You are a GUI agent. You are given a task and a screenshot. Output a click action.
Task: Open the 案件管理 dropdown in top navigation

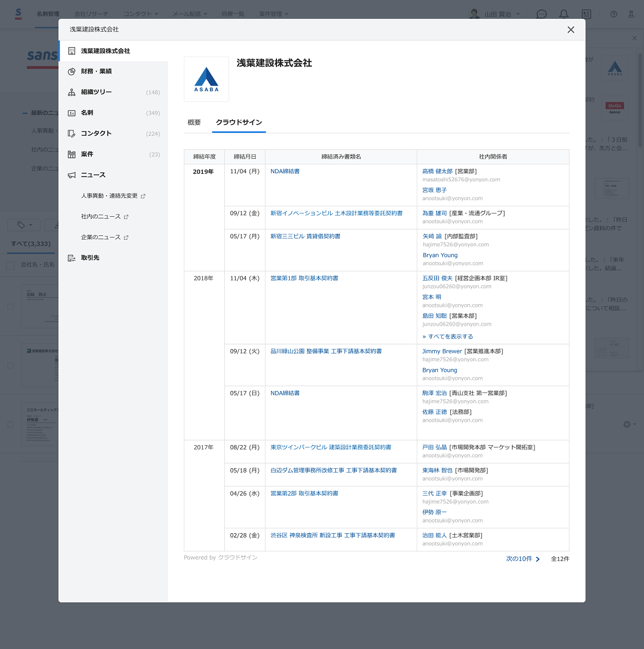point(274,14)
